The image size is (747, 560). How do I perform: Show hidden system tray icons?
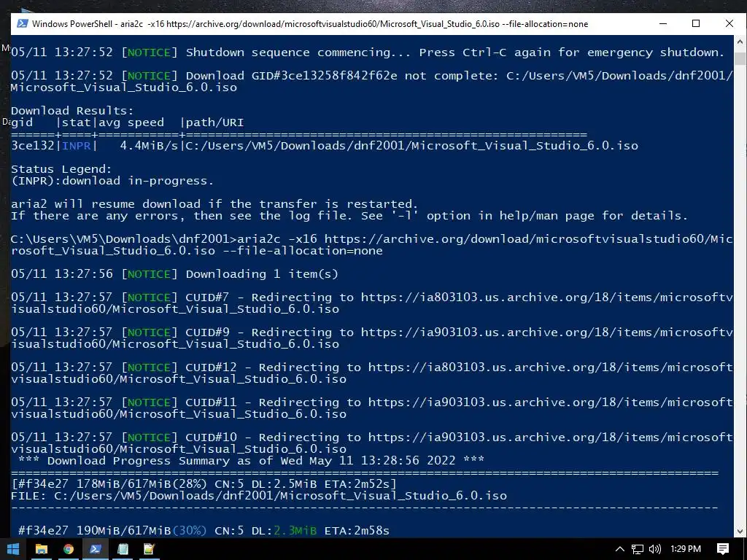point(620,549)
